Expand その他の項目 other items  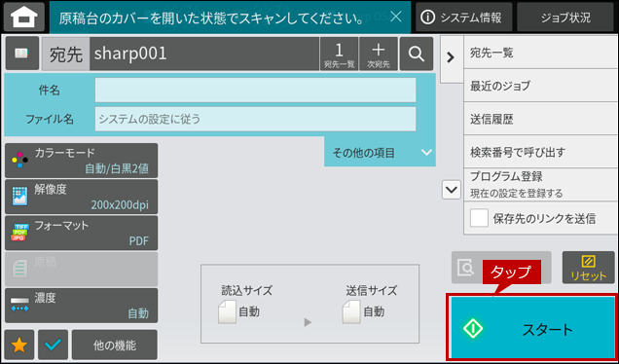tap(380, 152)
